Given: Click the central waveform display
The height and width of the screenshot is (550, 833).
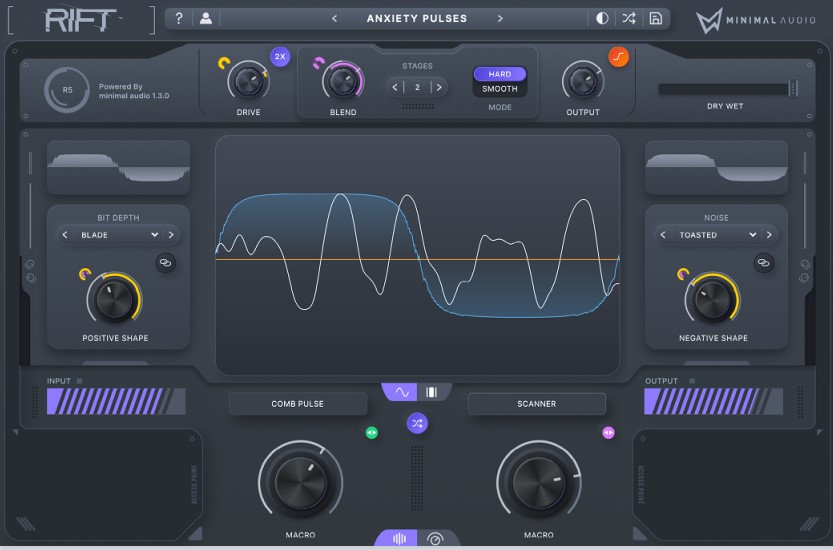Looking at the screenshot, I should click(417, 255).
